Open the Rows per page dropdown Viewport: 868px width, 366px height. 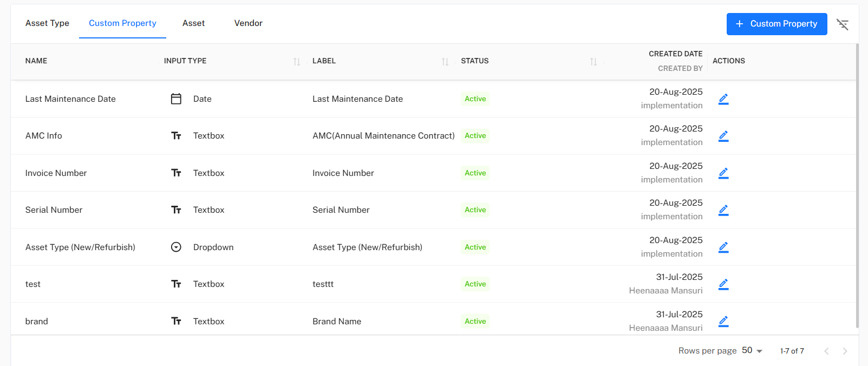coord(752,351)
